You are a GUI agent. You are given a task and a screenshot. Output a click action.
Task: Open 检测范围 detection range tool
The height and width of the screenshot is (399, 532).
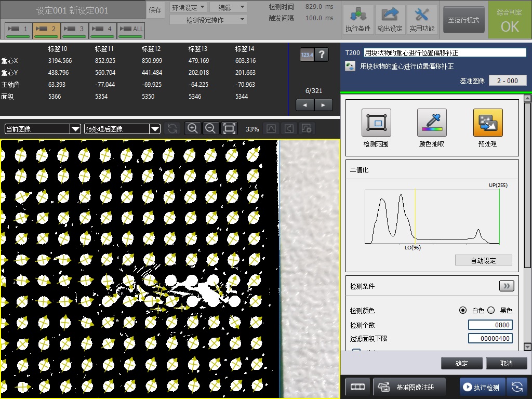pos(376,123)
